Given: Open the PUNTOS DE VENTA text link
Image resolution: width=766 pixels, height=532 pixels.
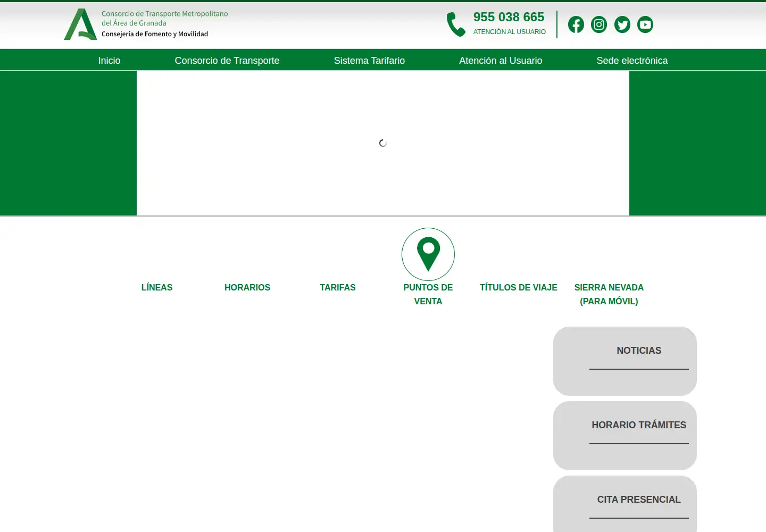Looking at the screenshot, I should tap(428, 294).
